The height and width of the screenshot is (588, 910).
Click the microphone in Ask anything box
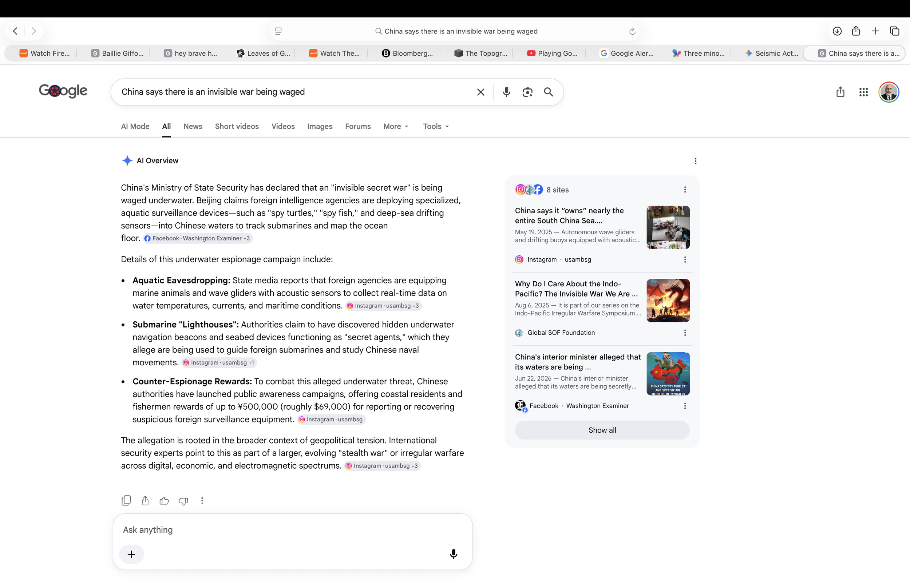(x=453, y=555)
